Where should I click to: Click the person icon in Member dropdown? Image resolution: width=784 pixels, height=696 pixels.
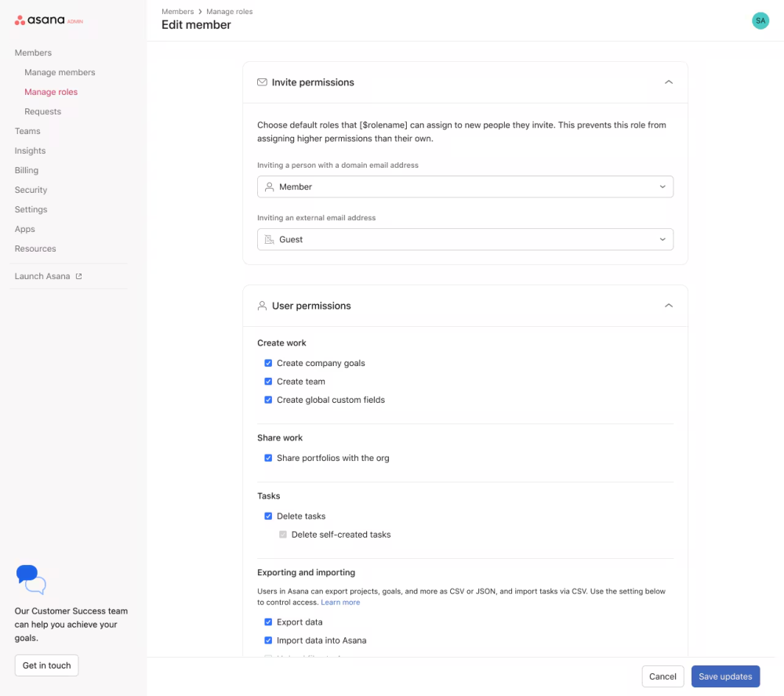(x=270, y=187)
